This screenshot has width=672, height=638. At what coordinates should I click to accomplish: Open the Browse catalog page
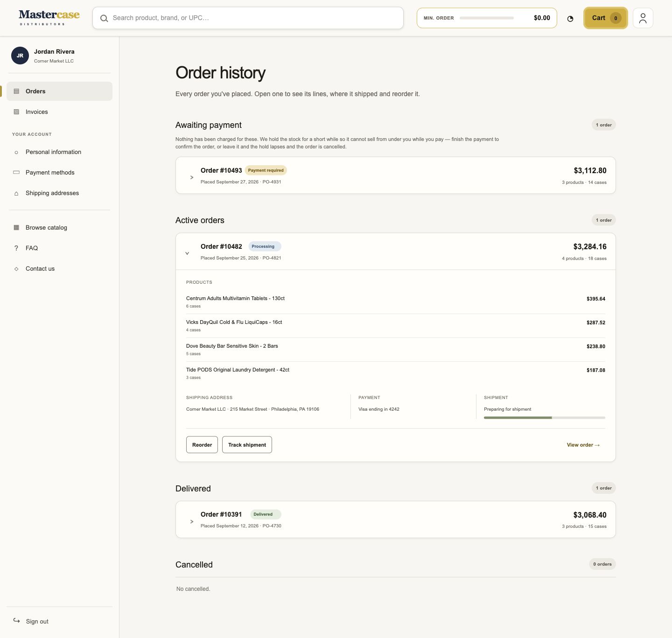point(59,228)
